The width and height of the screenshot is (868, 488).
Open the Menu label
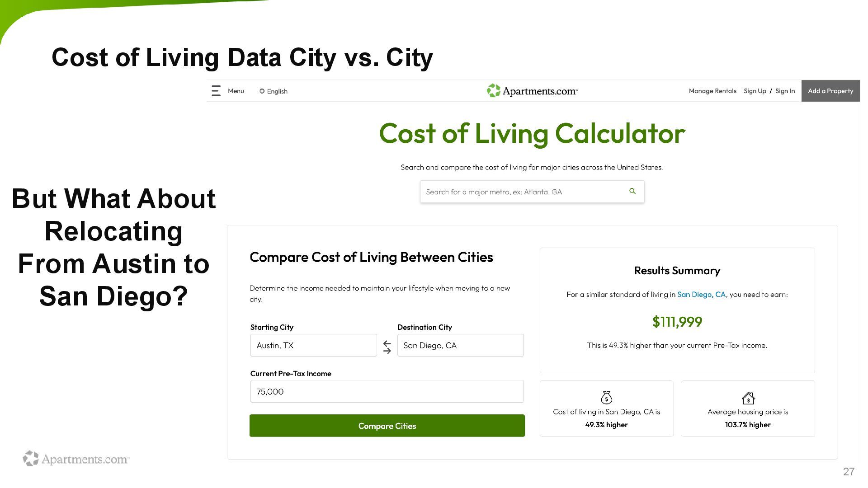pyautogui.click(x=236, y=91)
